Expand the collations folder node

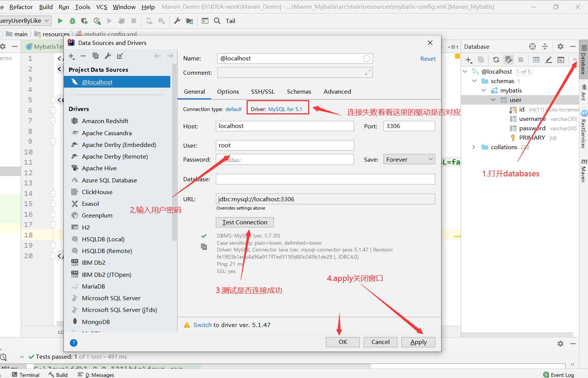point(474,147)
